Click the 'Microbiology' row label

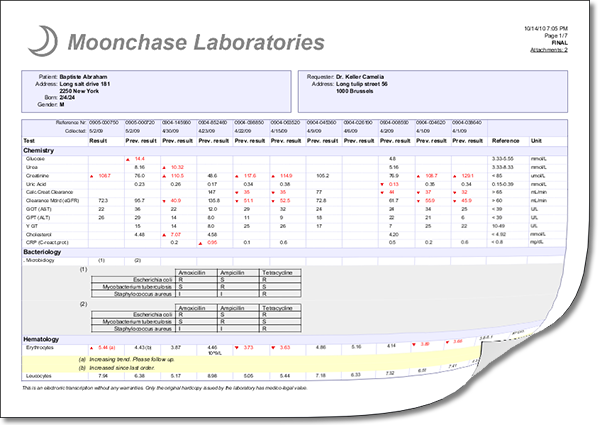tap(40, 260)
